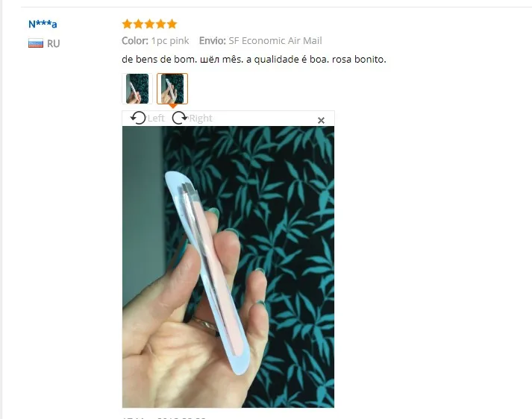Screen dimensions: 532x419
Task: Click the fifth orange rating star
Action: (172, 24)
